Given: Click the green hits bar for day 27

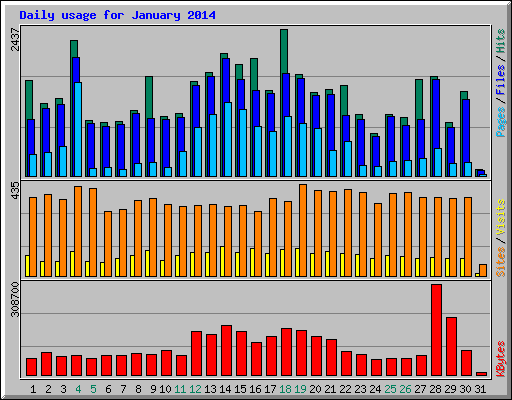Looking at the screenshot, I should 419,99.
